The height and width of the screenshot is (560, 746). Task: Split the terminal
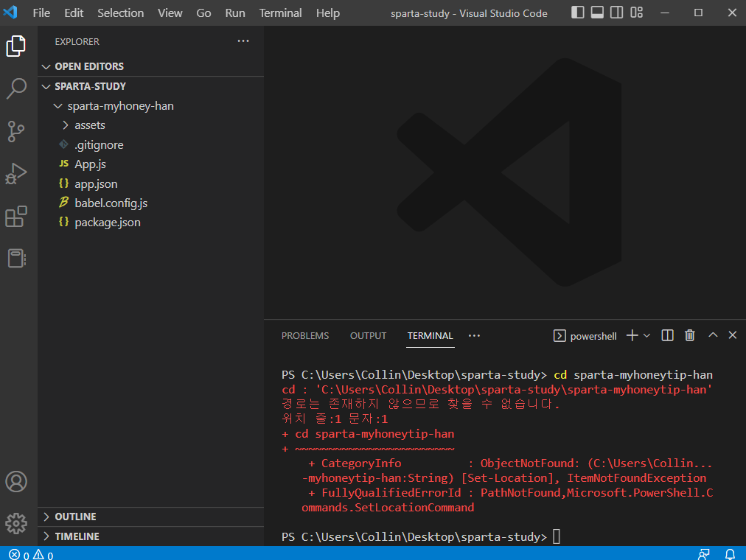668,335
